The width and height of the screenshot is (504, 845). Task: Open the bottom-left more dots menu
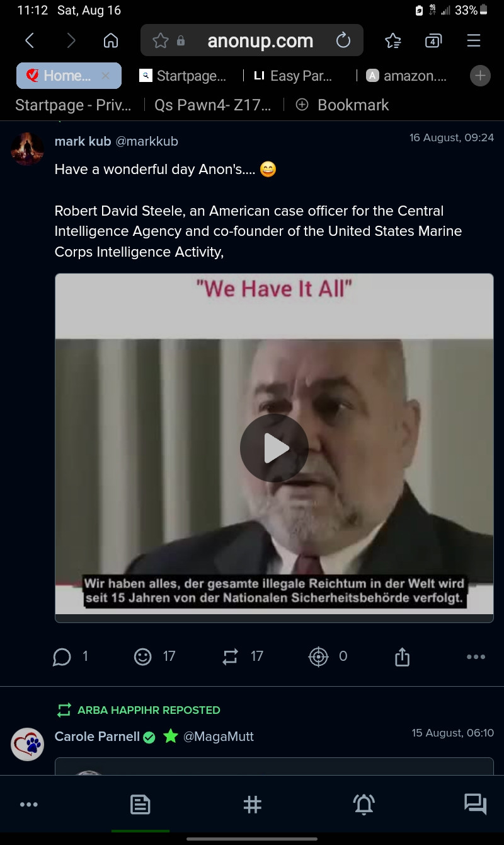[29, 805]
